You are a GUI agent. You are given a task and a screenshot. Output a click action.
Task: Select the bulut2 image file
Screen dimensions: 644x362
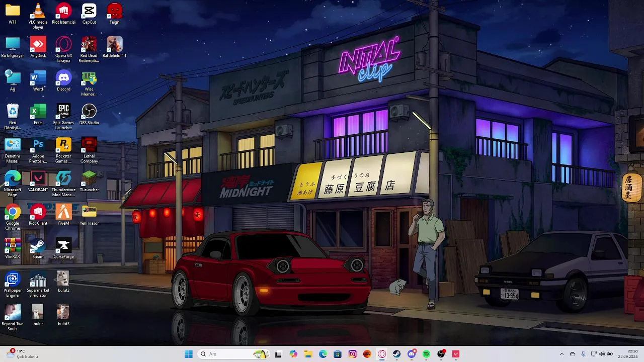63,282
